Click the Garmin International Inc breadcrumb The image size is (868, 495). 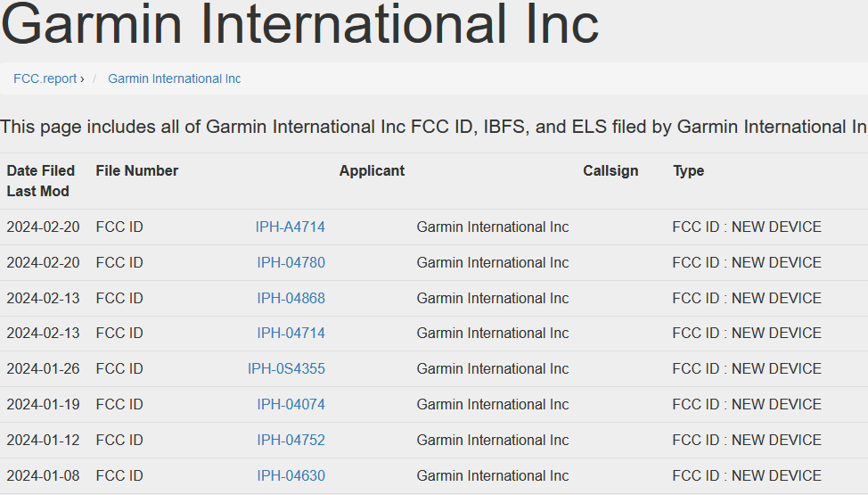174,78
